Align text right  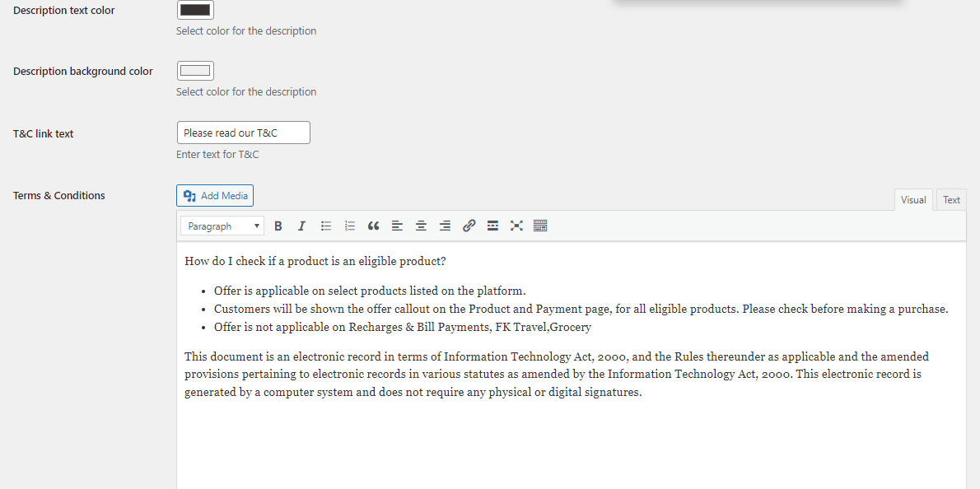445,226
